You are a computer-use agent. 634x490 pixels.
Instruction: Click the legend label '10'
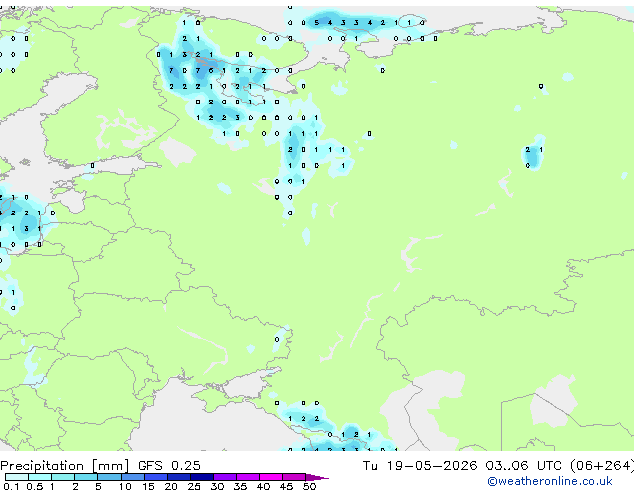pos(125,486)
